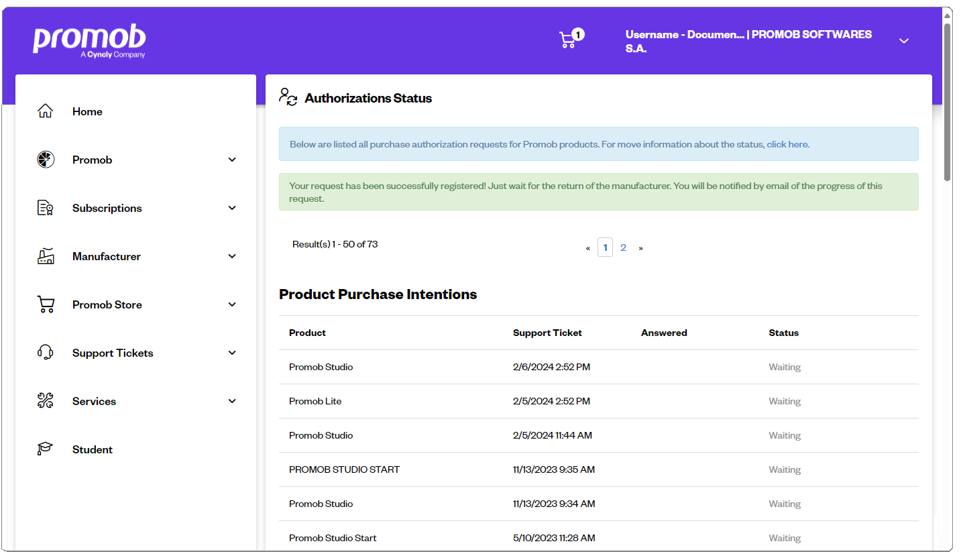Viewport: 967px width, 560px height.
Task: Expand the Support Tickets menu chevron
Action: point(232,353)
